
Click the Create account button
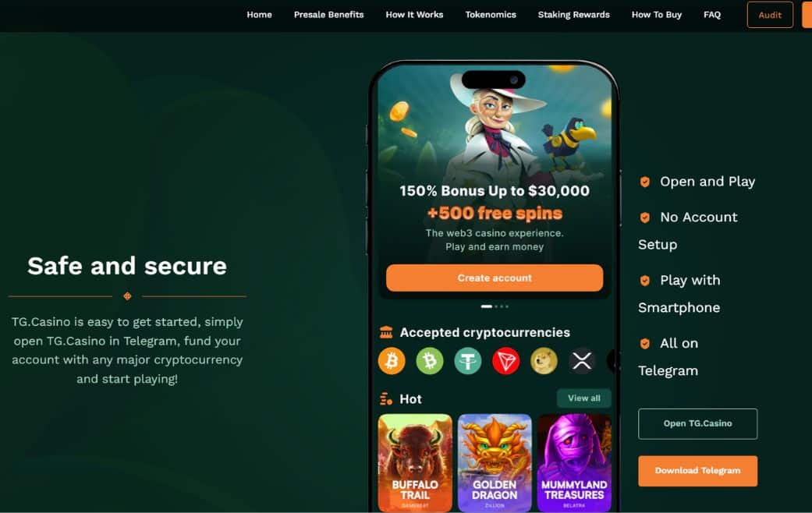[x=495, y=278]
